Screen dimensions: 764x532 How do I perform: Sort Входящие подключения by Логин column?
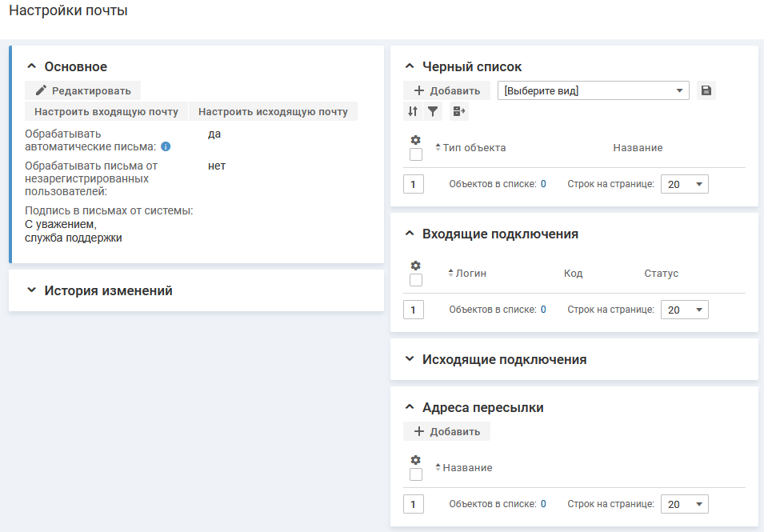coord(470,274)
